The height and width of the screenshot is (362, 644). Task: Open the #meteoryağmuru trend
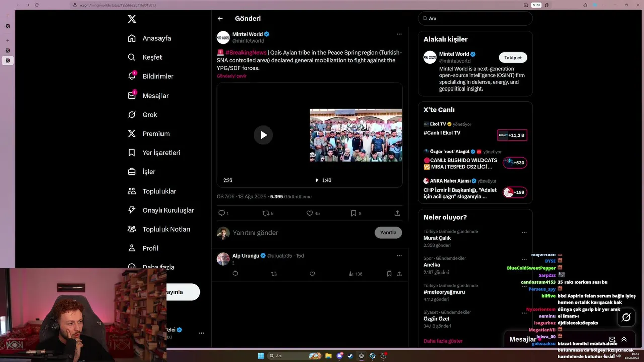click(x=444, y=292)
